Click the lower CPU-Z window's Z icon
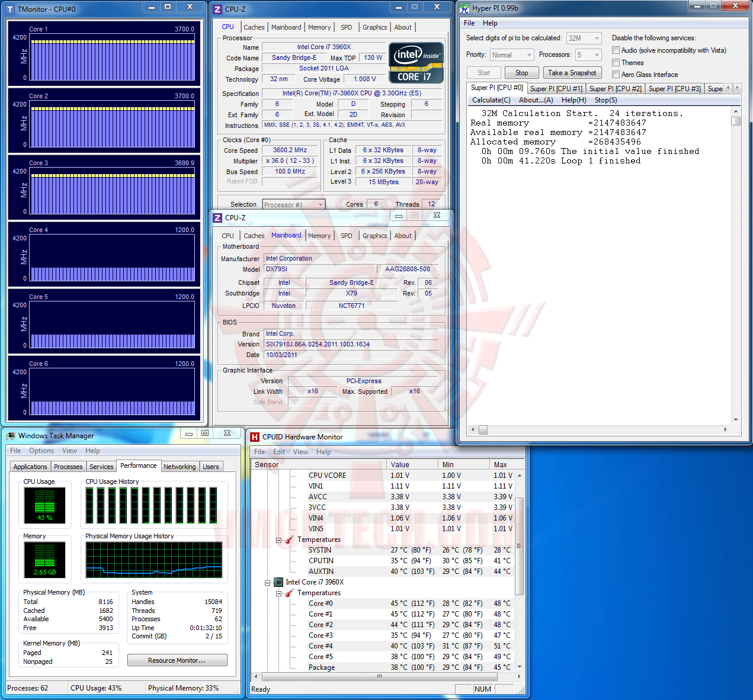 (x=217, y=218)
